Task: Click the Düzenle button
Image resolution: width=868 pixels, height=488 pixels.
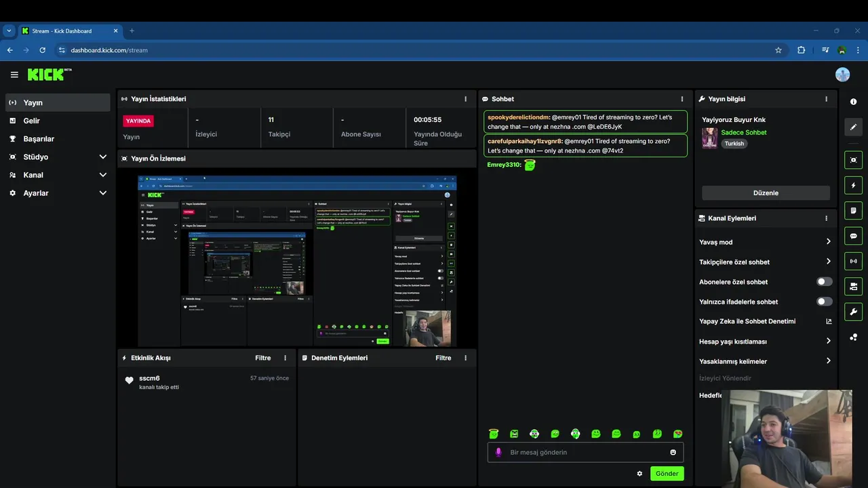Action: pos(766,193)
